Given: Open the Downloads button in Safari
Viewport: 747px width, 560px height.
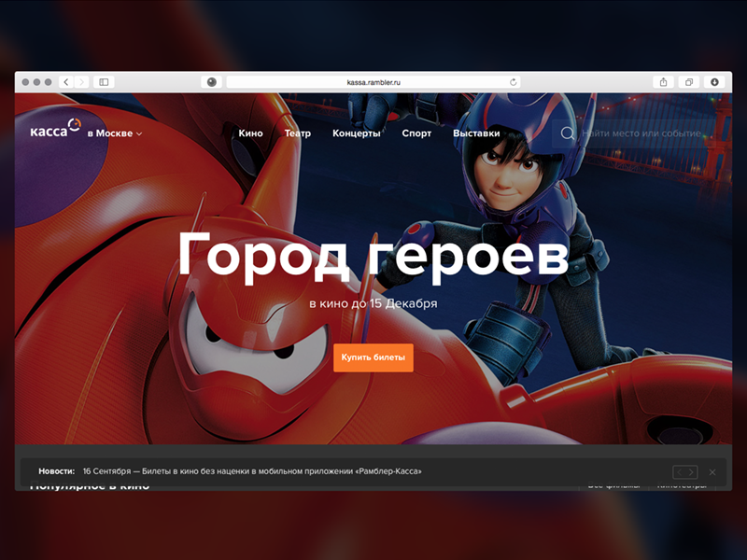Looking at the screenshot, I should [x=714, y=82].
